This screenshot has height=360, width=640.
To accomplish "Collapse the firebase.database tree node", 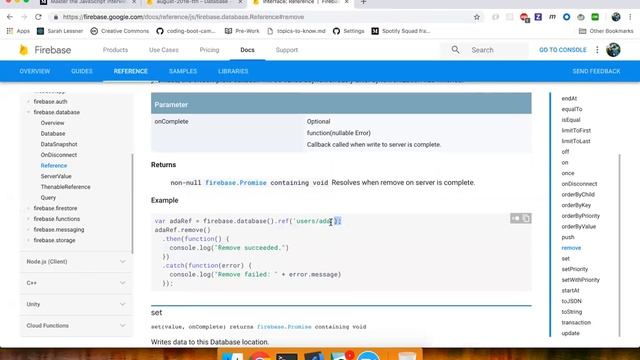I will coord(28,112).
